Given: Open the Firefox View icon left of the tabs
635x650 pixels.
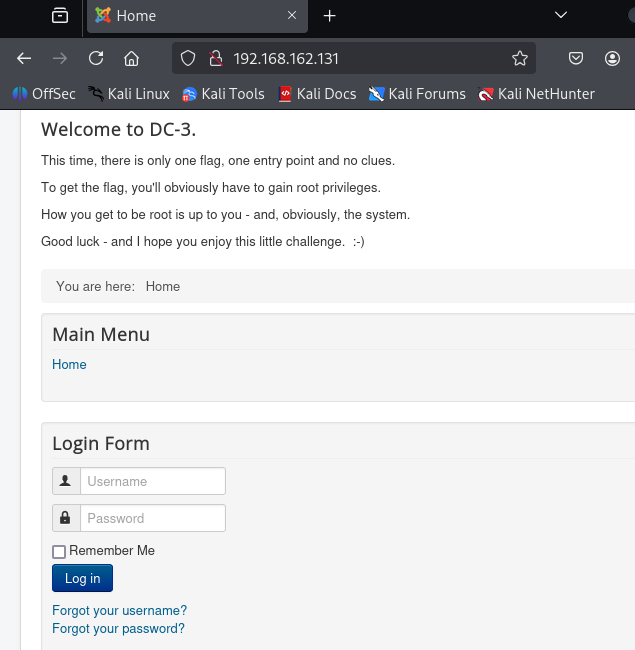Looking at the screenshot, I should [60, 16].
